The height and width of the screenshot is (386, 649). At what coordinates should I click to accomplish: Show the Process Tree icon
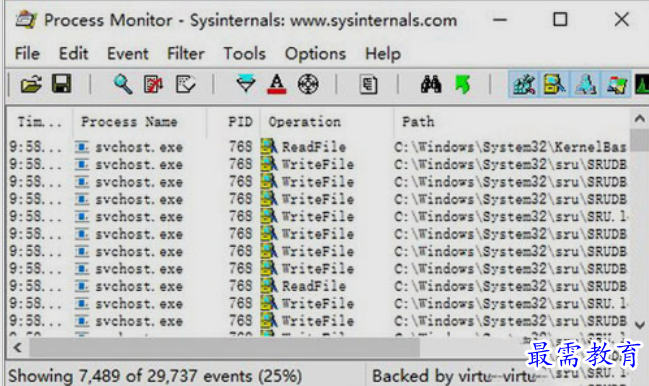coord(368,84)
